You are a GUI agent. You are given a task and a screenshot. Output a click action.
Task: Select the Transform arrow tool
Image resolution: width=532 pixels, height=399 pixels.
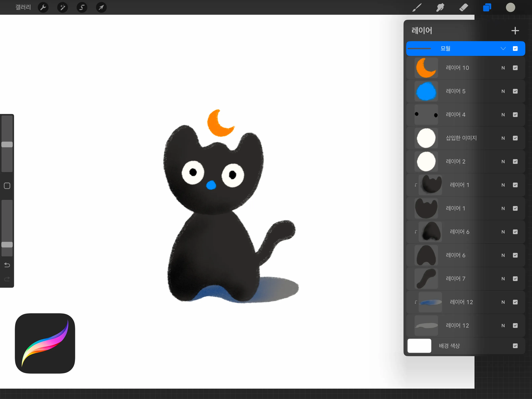[x=101, y=8]
